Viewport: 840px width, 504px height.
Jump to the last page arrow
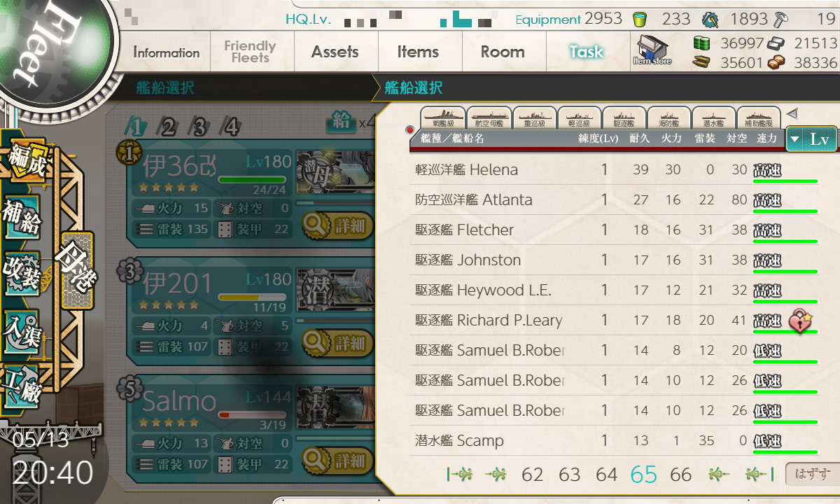click(x=760, y=475)
